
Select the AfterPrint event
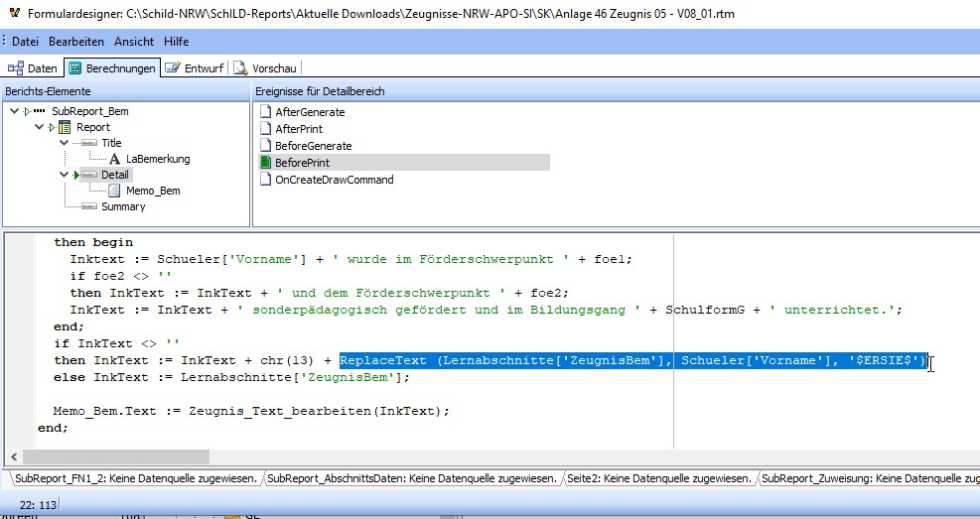click(299, 129)
